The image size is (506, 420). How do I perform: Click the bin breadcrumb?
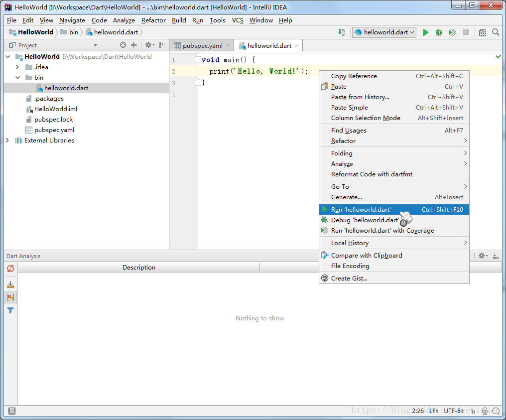pos(69,32)
